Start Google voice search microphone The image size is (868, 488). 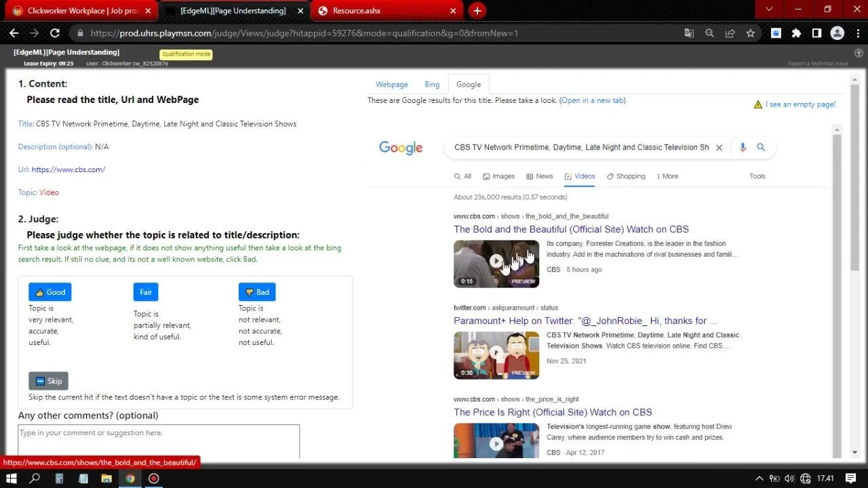[743, 147]
